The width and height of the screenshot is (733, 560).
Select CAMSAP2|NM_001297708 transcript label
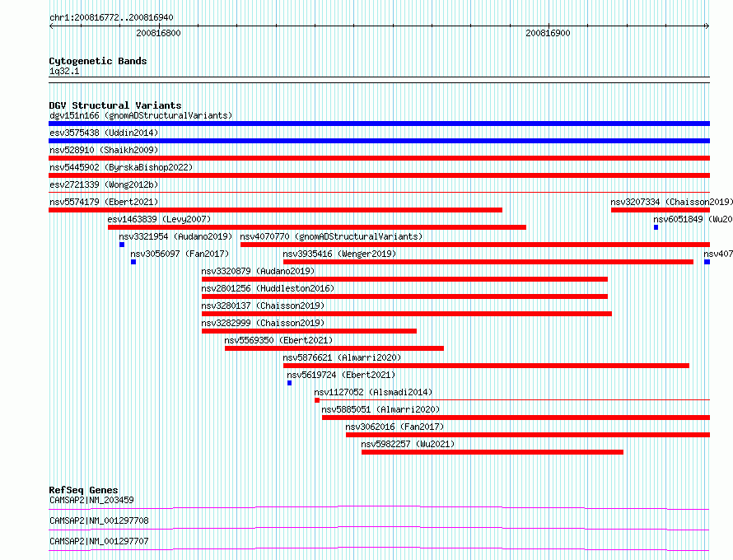click(99, 520)
